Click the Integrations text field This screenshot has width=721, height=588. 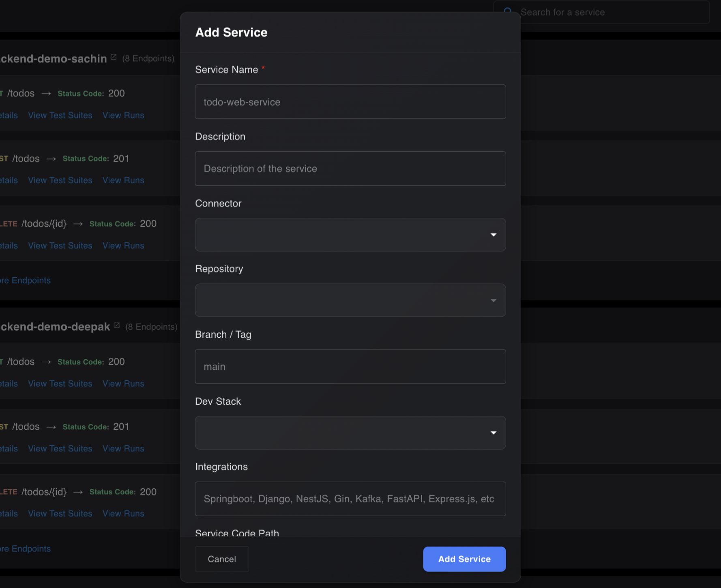click(x=350, y=499)
